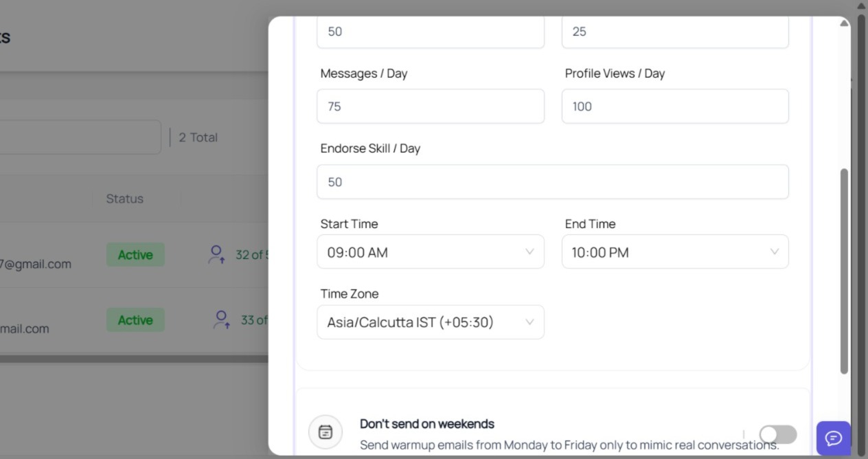Expand the End Time dropdown showing 10:00 PM
Image resolution: width=868 pixels, height=459 pixels.
point(675,251)
